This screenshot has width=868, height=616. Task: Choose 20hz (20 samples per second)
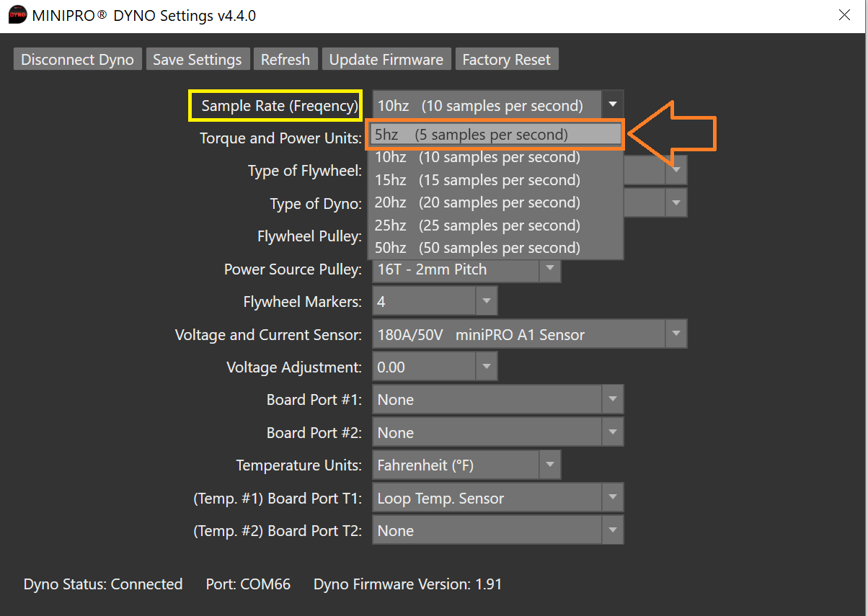(495, 202)
